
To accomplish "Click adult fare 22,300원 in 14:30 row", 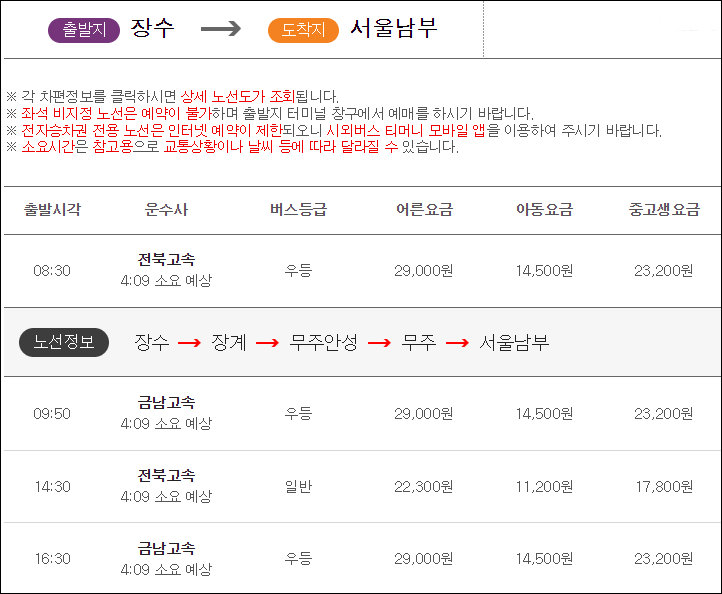I will [424, 487].
